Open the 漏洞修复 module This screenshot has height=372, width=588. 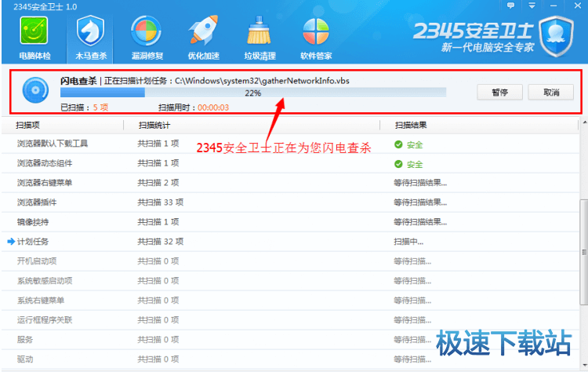coord(147,38)
